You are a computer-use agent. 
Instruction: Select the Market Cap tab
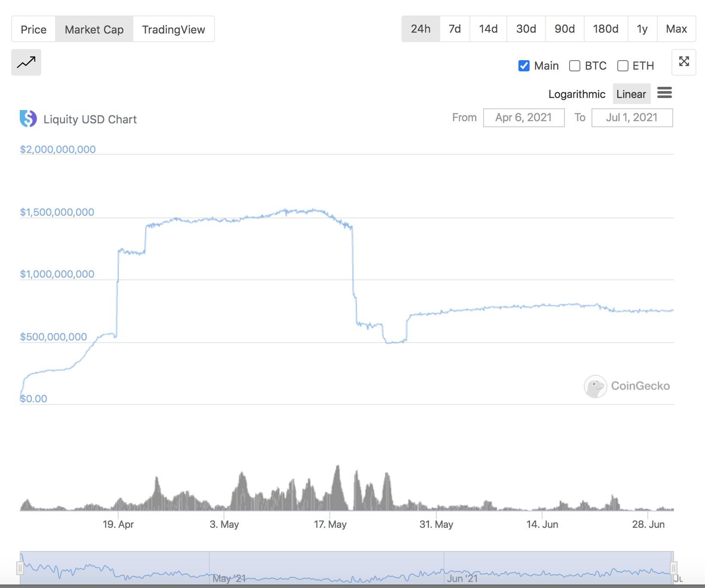[94, 29]
